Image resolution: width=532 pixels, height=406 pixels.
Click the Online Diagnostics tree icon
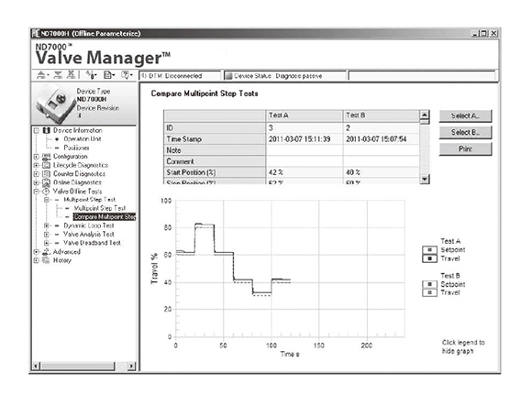pyautogui.click(x=46, y=182)
